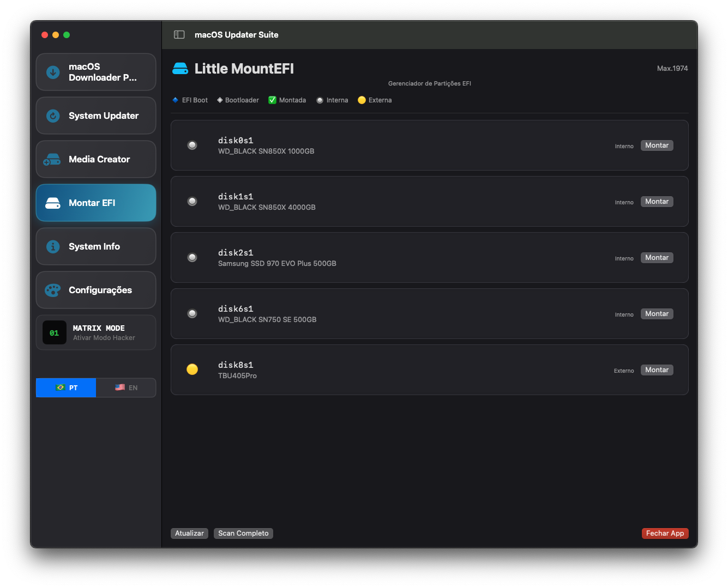
Task: Click the Configurações palette icon
Action: point(53,290)
